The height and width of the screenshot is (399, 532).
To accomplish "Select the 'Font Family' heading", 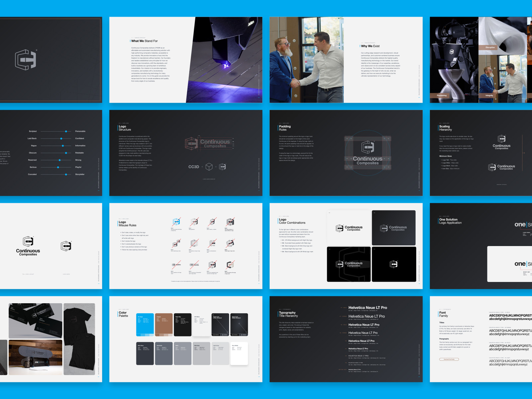I will [x=444, y=314].
